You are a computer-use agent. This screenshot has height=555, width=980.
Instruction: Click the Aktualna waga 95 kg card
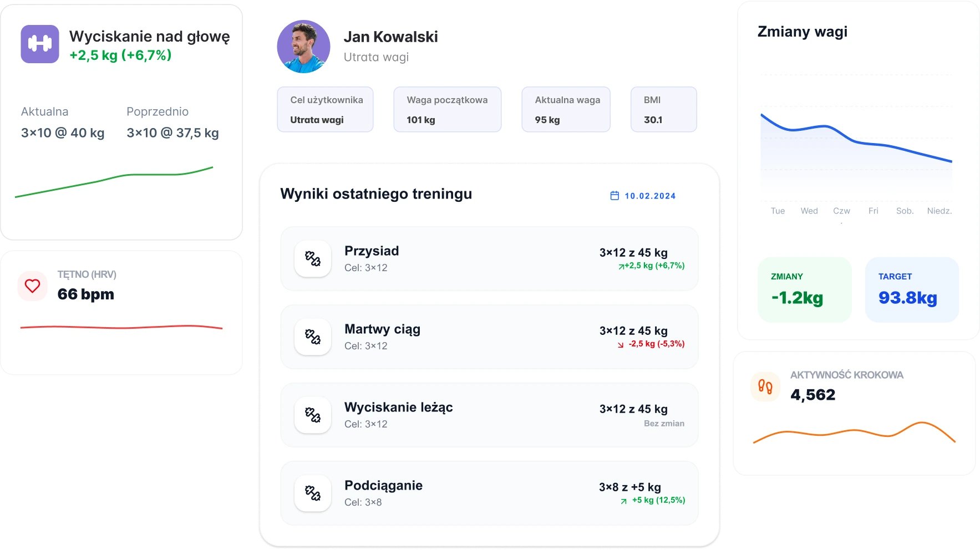566,109
